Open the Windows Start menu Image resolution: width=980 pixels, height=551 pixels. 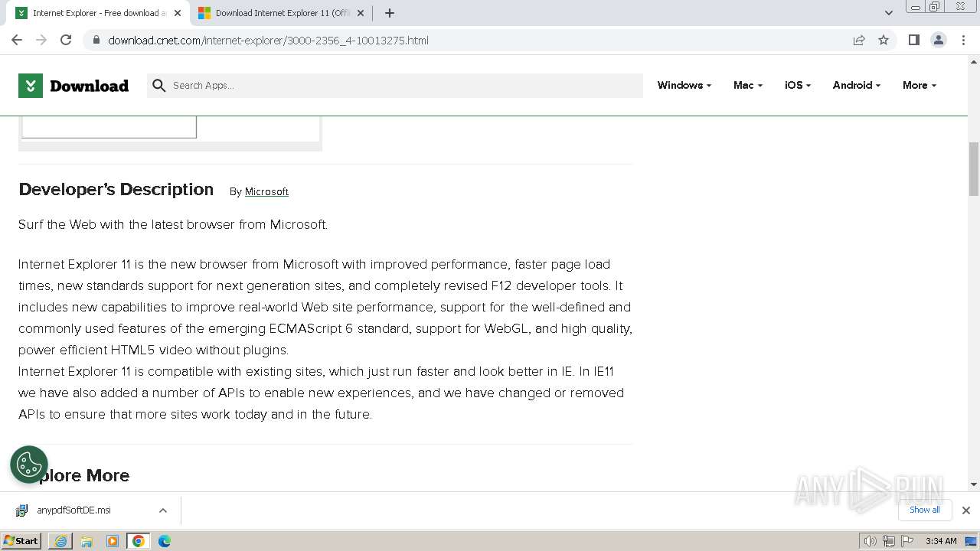pos(21,540)
